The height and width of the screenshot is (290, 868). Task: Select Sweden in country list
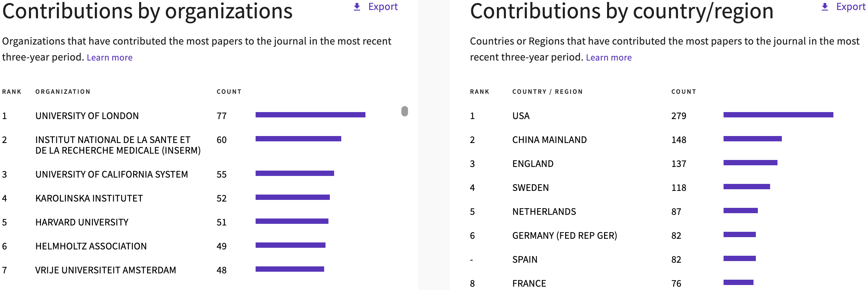531,188
